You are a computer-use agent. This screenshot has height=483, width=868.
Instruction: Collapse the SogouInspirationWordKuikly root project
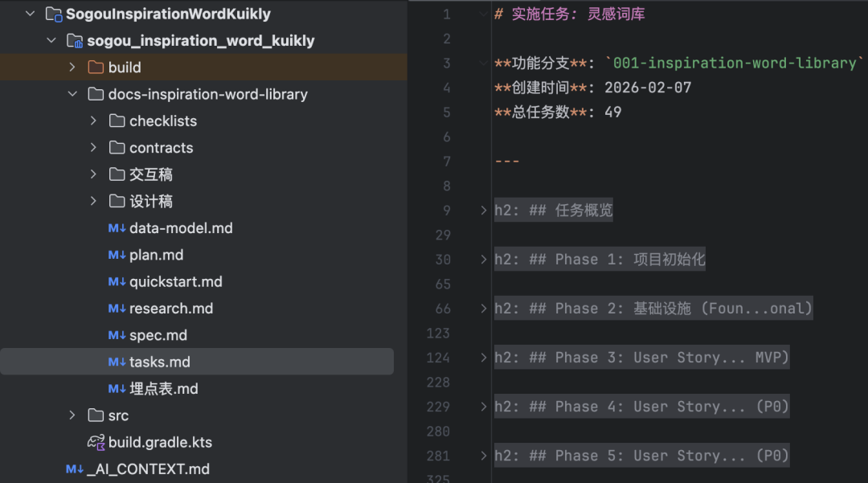(30, 14)
